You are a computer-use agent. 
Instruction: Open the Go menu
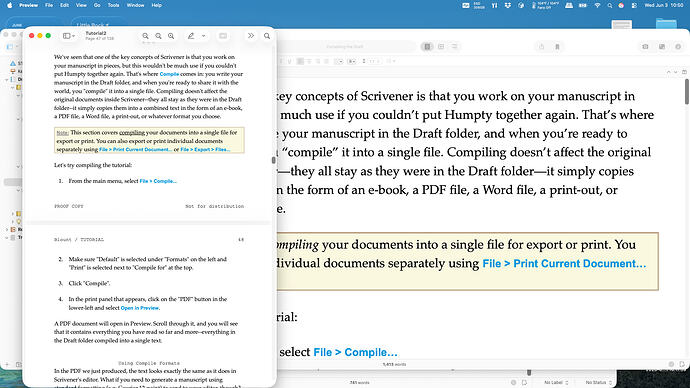click(97, 5)
